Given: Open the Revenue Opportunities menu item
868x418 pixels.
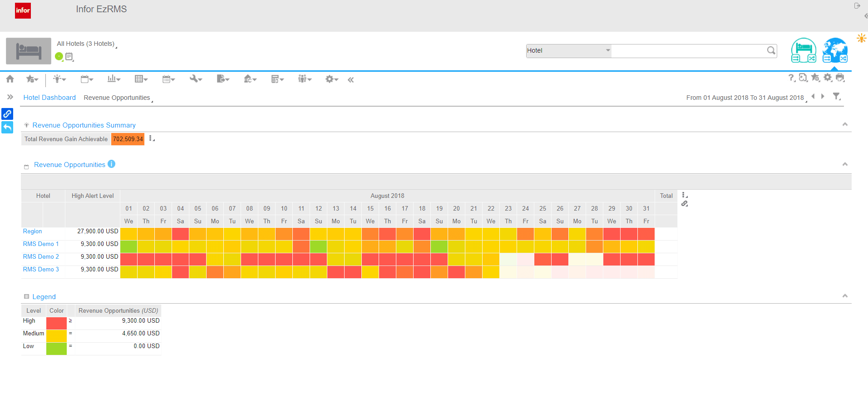Looking at the screenshot, I should coord(117,97).
